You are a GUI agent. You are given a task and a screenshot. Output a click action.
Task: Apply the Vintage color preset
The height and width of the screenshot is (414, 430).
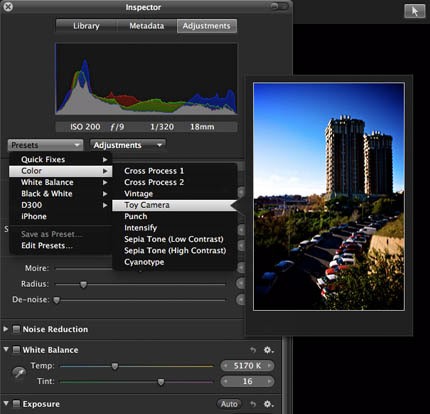click(x=175, y=194)
